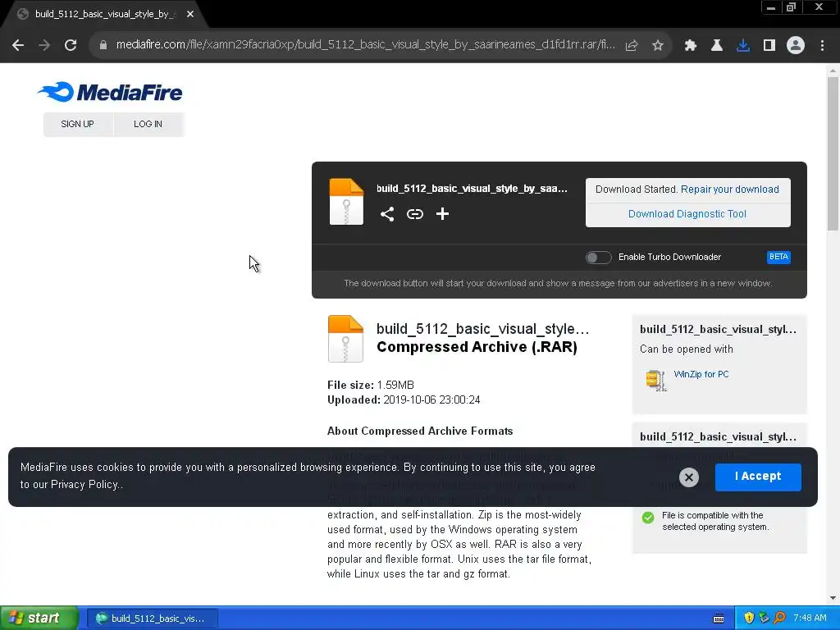Click the WinZip program icon
This screenshot has height=630, width=840.
[x=656, y=381]
